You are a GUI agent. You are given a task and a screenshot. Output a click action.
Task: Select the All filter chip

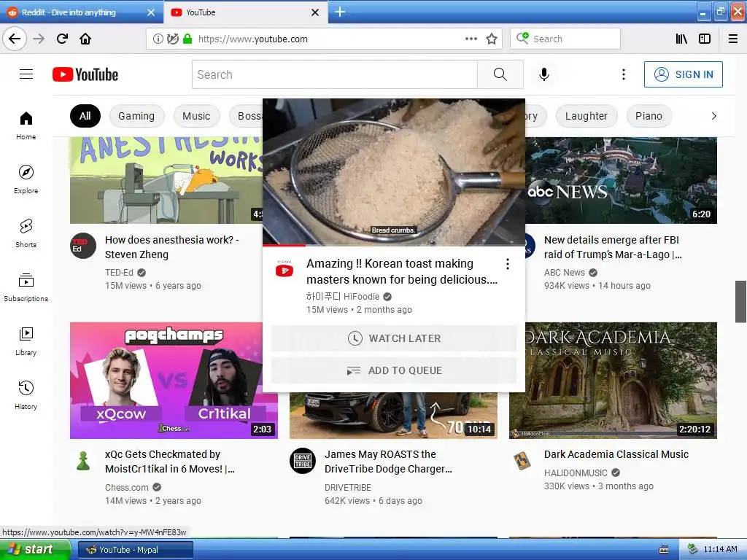pyautogui.click(x=85, y=116)
